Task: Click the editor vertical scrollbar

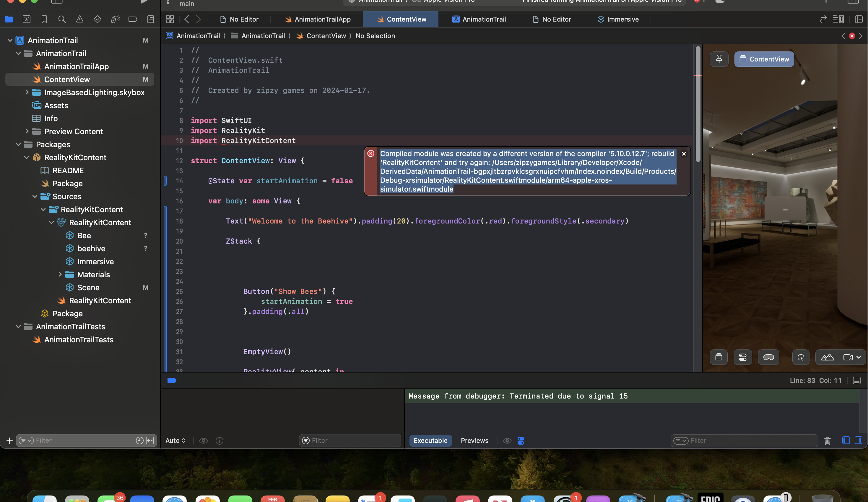Action: coord(698,103)
